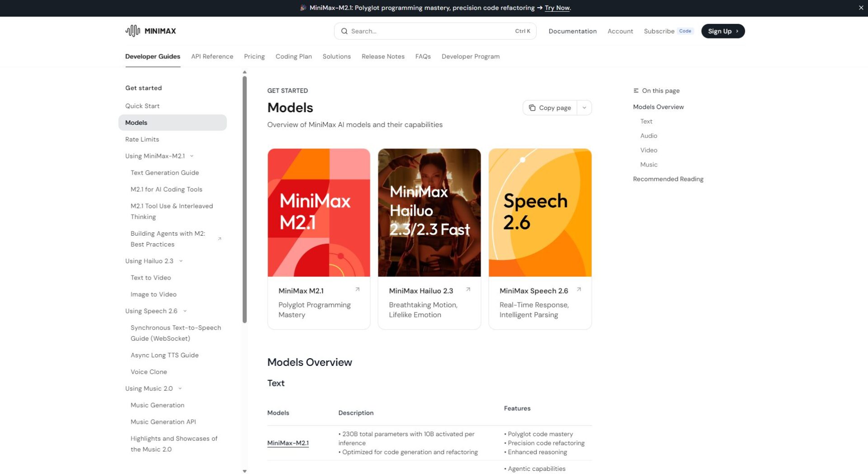Click the On this page list icon
The height and width of the screenshot is (474, 868).
[636, 90]
